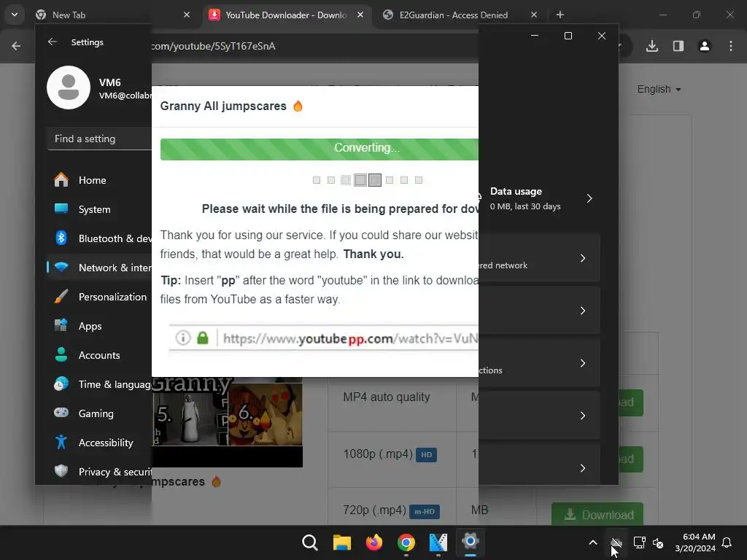This screenshot has width=747, height=560.
Task: Open Accessibility settings category
Action: point(99,443)
